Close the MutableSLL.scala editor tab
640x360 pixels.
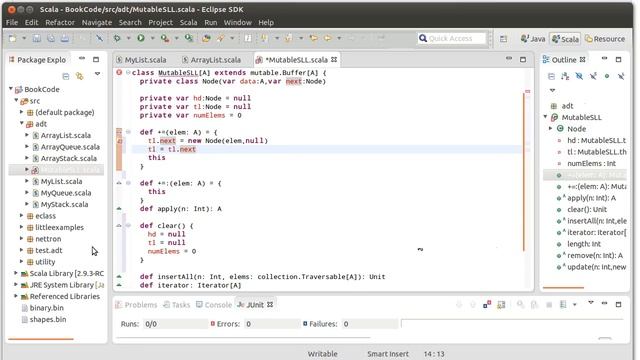tap(334, 60)
